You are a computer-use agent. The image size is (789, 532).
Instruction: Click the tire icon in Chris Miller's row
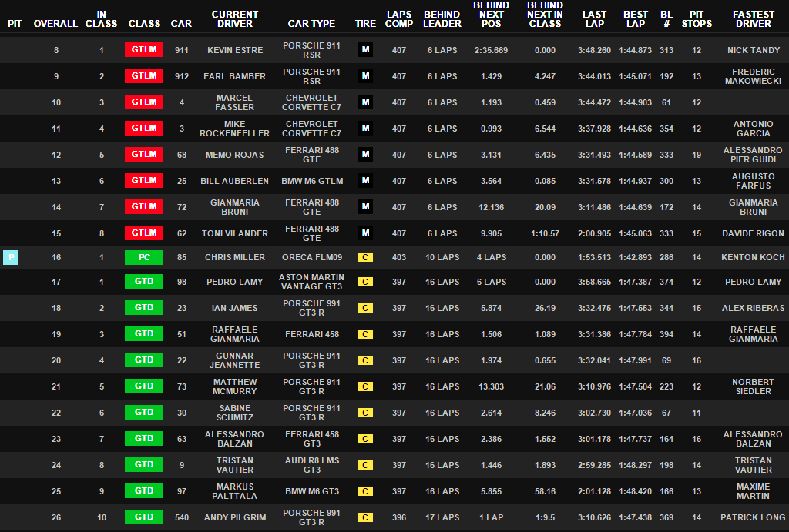coord(365,257)
